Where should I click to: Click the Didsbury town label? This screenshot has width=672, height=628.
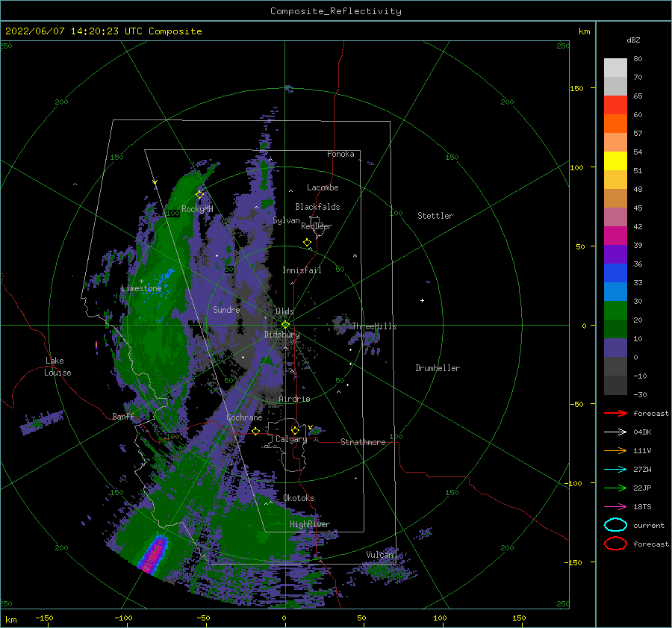pos(282,335)
